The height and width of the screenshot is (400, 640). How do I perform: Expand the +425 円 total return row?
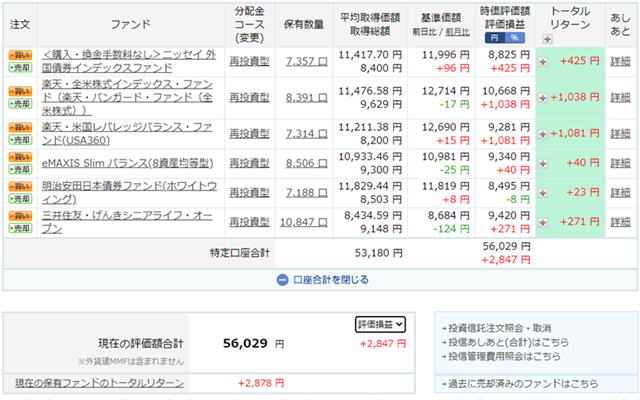543,61
